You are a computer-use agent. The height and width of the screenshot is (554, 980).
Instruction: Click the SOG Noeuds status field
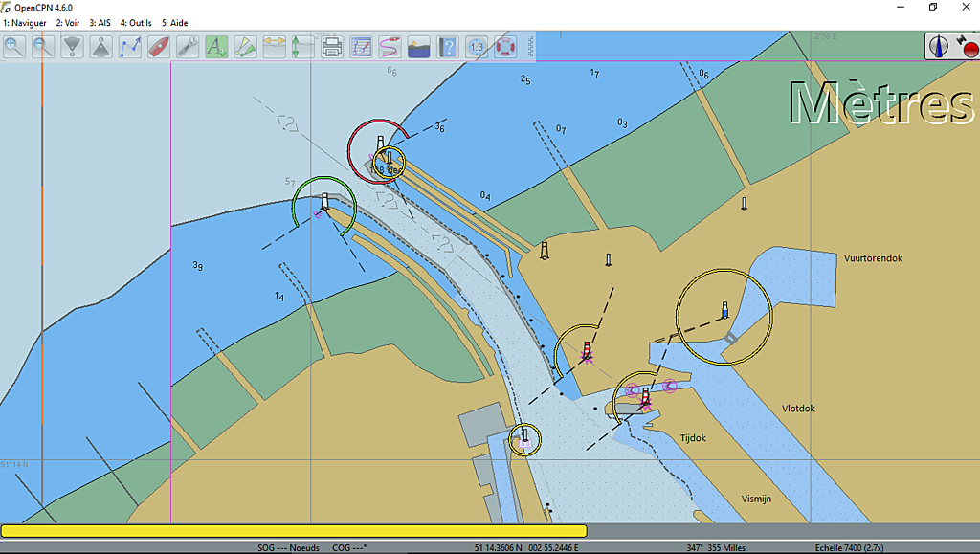tap(288, 547)
